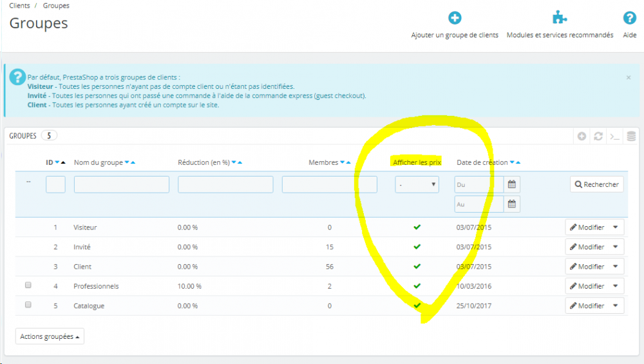Click the 25/10/2017 creation date
This screenshot has height=364, width=644.
click(x=473, y=305)
